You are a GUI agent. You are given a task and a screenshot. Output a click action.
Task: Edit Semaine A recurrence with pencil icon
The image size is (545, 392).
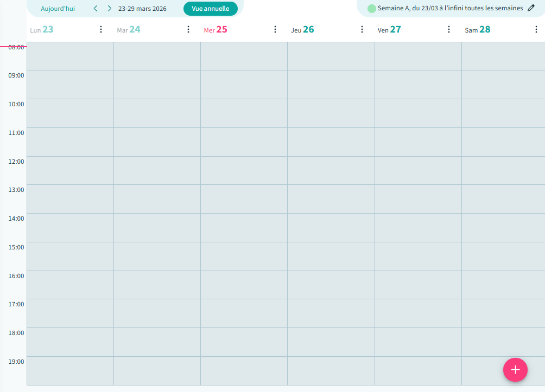(531, 8)
